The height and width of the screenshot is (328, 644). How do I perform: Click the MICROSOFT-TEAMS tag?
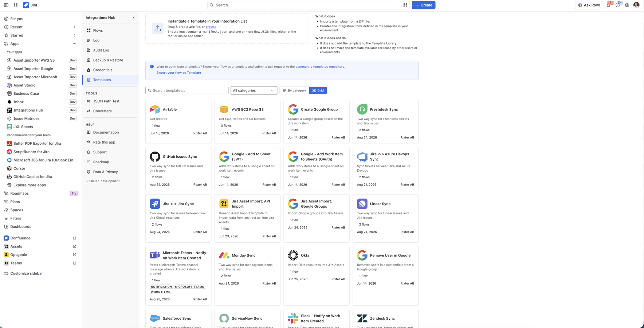coord(189,287)
